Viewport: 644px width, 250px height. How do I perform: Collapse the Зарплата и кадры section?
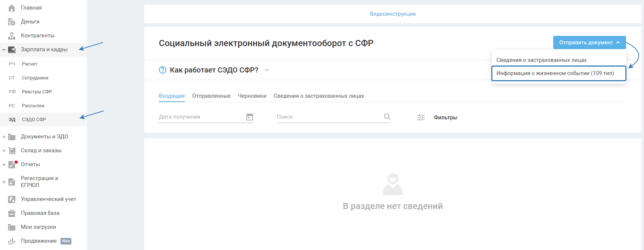pos(4,50)
